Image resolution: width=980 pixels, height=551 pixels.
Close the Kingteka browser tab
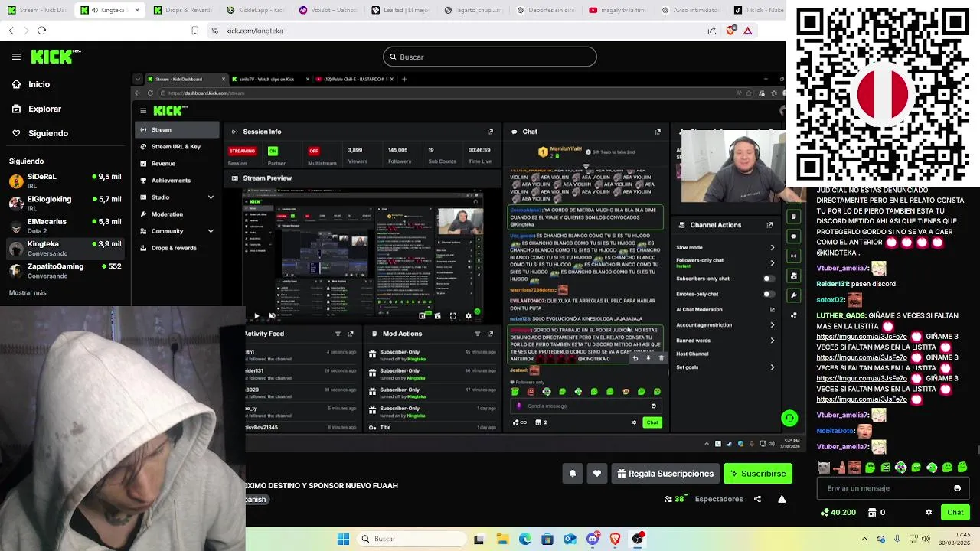(x=137, y=10)
